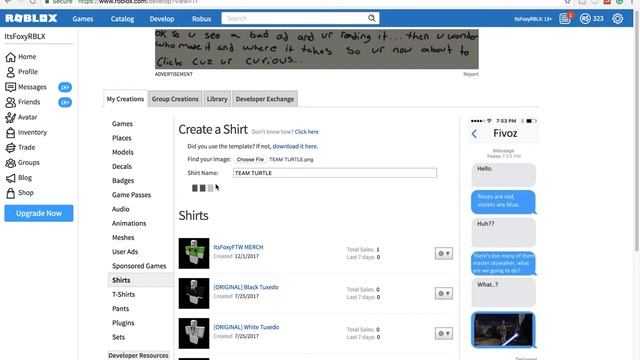Click Black Tuxedo shirt thumbnail
The height and width of the screenshot is (360, 640).
[x=194, y=293]
